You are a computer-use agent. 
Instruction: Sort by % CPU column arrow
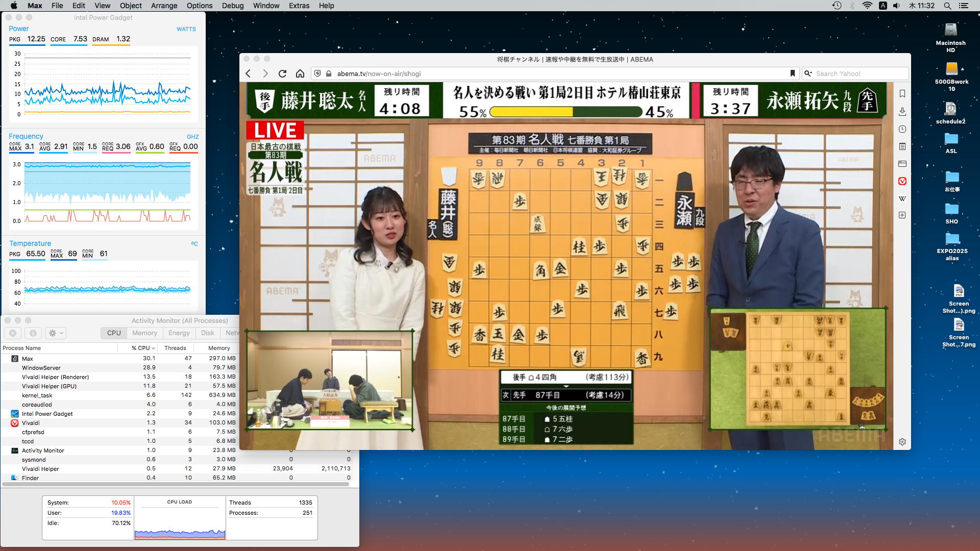click(x=153, y=348)
